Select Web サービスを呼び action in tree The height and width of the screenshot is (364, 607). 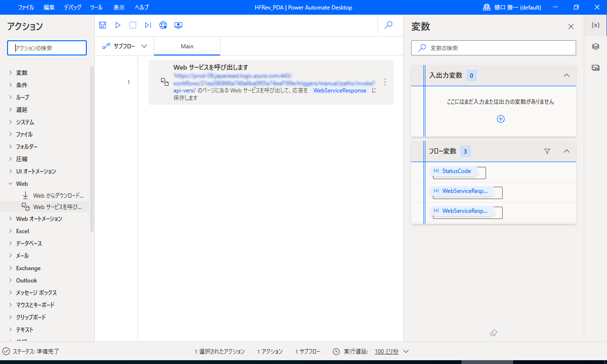click(53, 207)
